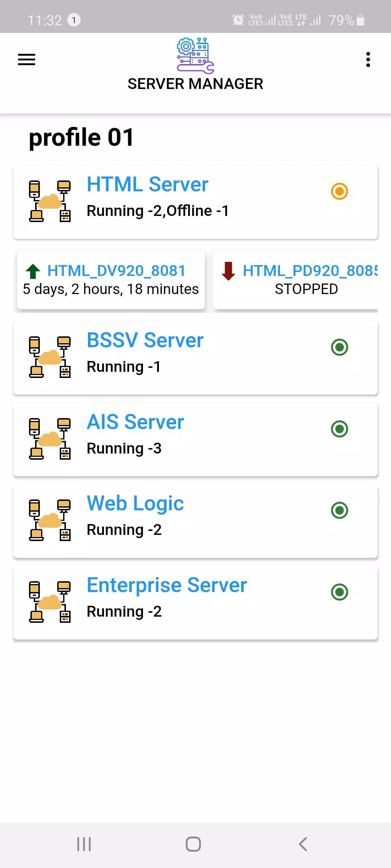Tap the Android back button

303,844
